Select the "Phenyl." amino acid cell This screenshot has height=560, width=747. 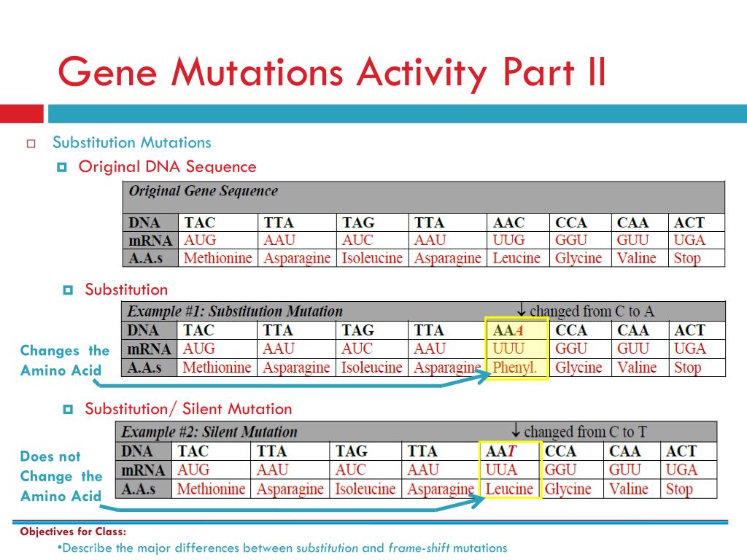click(x=514, y=367)
